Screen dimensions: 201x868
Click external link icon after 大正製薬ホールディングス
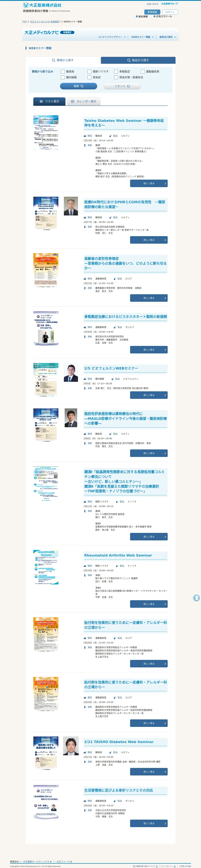(x=51, y=861)
